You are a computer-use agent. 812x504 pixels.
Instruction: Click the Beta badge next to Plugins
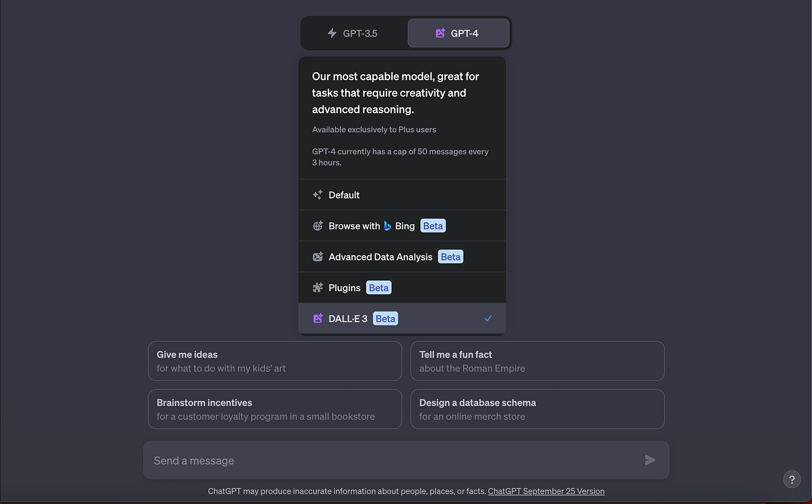coord(379,288)
